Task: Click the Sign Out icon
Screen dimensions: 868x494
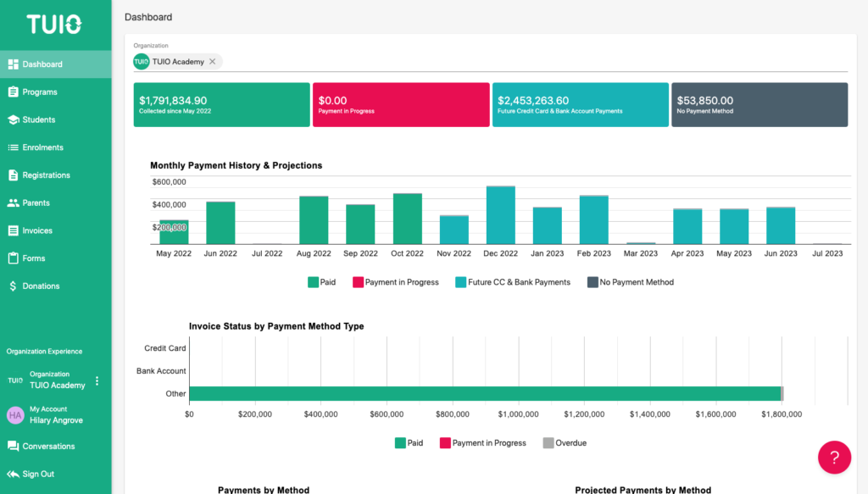Action: 14,475
